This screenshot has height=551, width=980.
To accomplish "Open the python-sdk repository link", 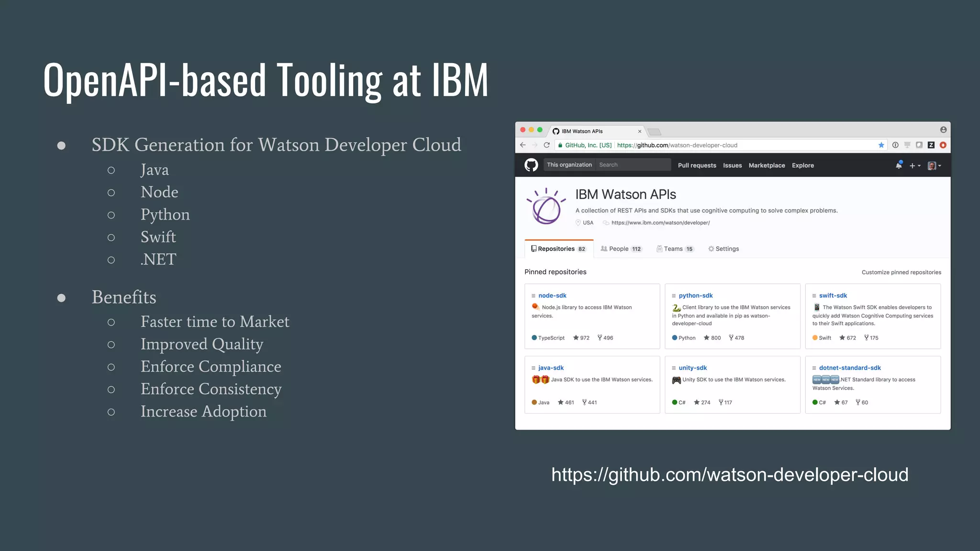I will click(x=696, y=296).
